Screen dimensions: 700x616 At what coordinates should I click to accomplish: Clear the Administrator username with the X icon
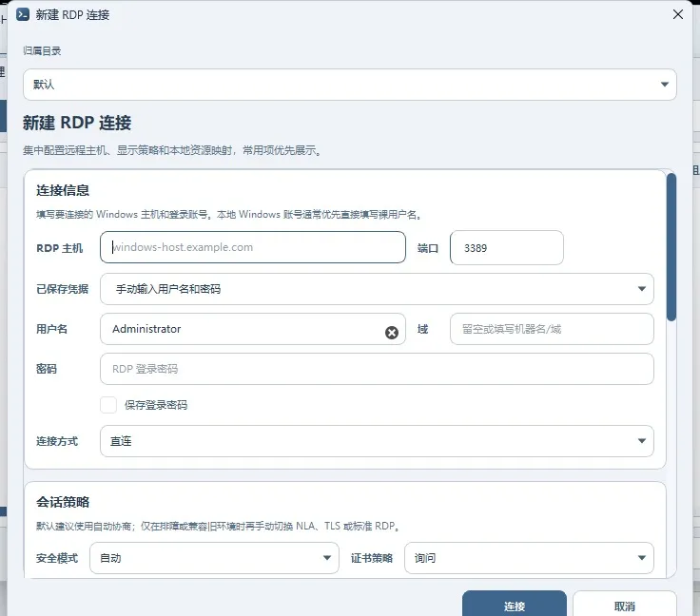tap(392, 333)
